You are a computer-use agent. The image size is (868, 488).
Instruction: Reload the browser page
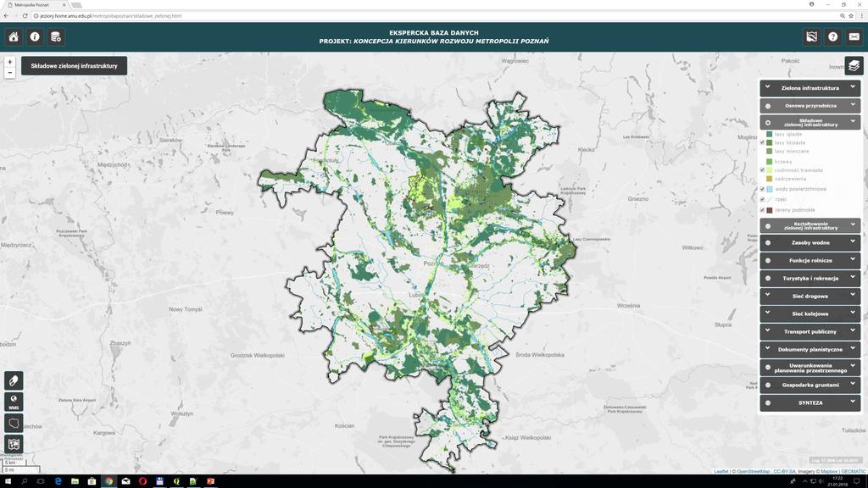tap(25, 16)
